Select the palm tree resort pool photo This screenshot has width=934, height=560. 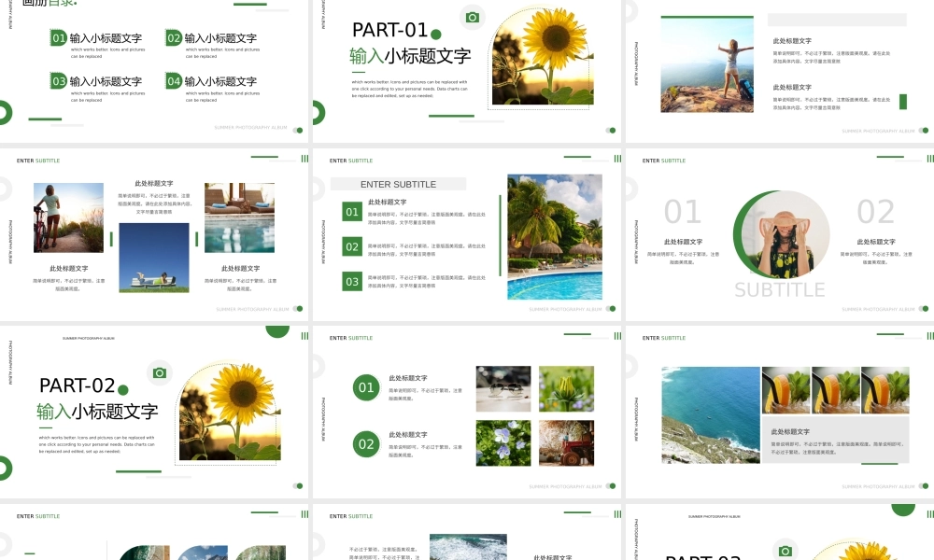555,237
